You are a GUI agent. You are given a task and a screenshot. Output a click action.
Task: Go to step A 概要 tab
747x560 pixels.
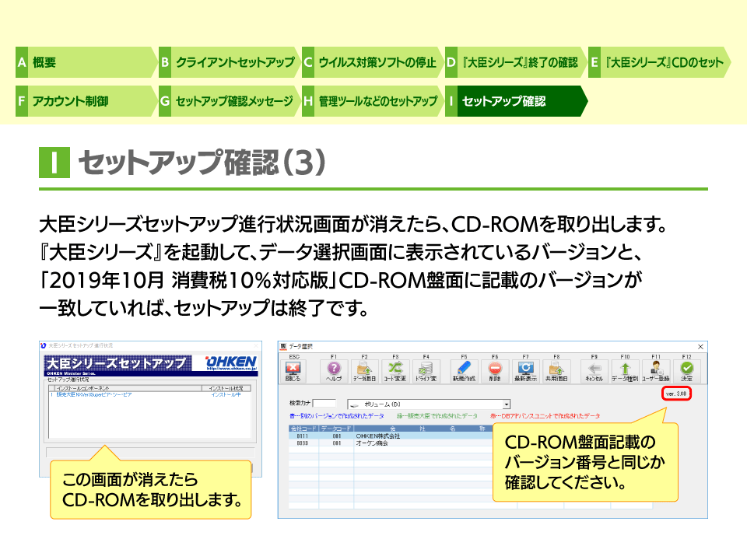(86, 62)
